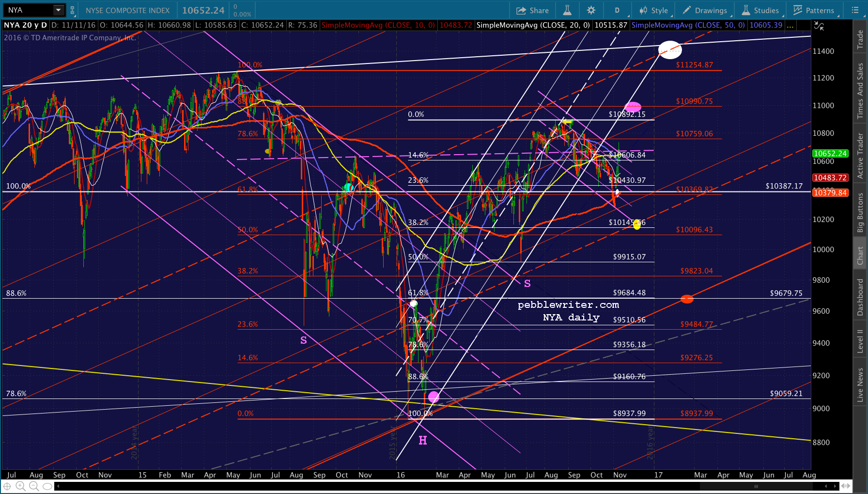Open the D timeframe aggregation dropdown

(618, 10)
